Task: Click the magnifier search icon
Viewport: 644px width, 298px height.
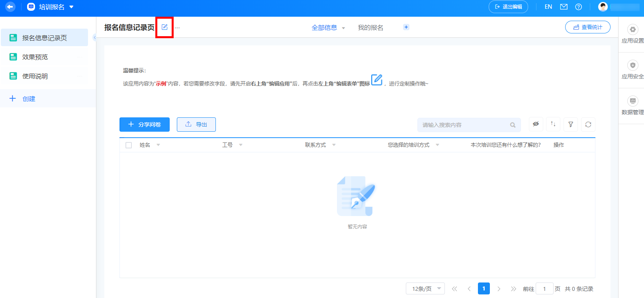Action: 513,125
